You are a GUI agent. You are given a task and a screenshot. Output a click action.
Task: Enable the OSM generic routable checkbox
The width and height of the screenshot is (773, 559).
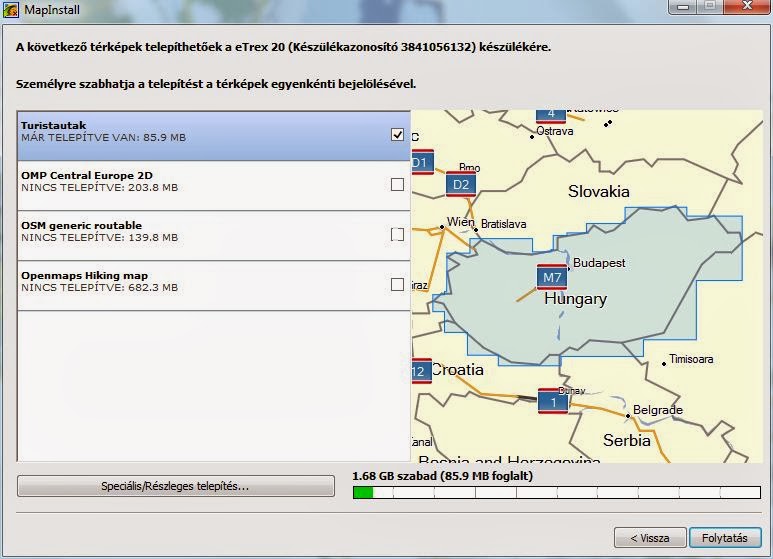(x=397, y=234)
